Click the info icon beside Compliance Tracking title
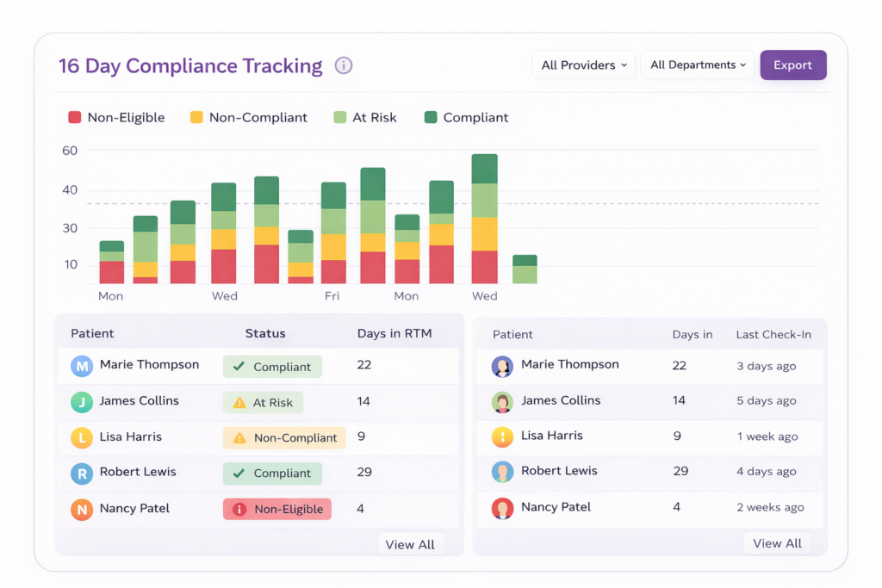 (344, 65)
